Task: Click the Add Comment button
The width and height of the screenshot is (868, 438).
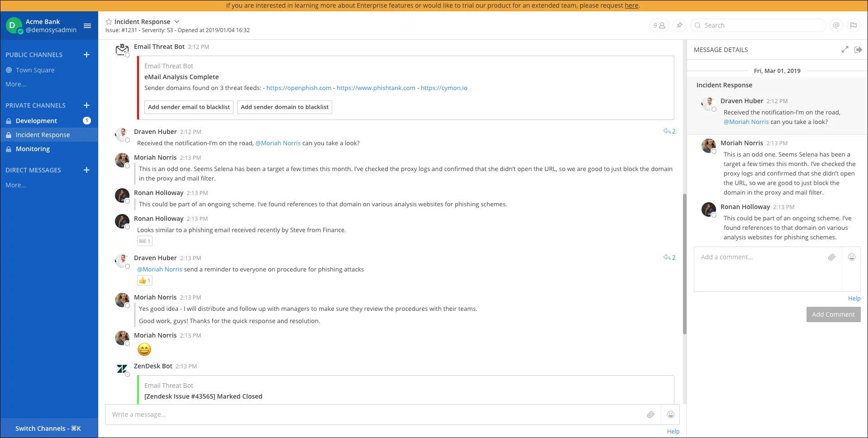Action: tap(833, 314)
